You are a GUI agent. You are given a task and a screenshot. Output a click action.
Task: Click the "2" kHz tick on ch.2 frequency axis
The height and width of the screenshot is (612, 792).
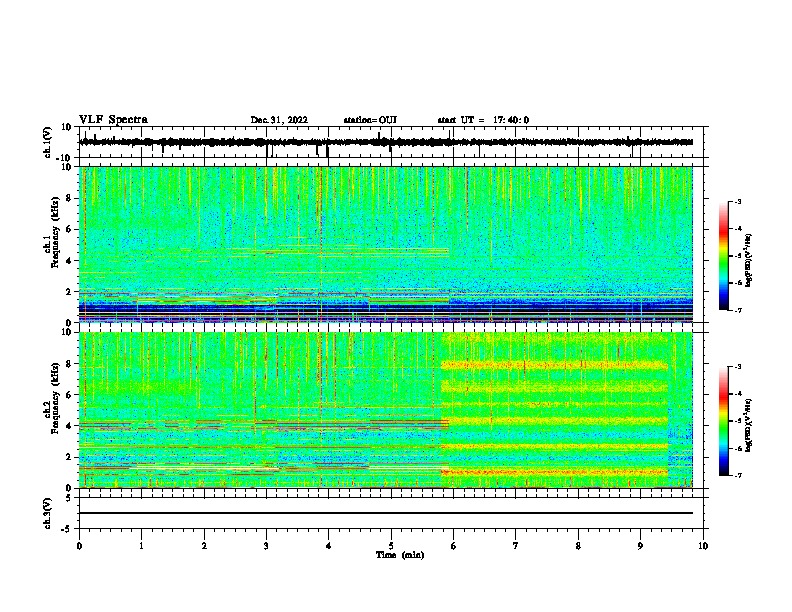(69, 457)
